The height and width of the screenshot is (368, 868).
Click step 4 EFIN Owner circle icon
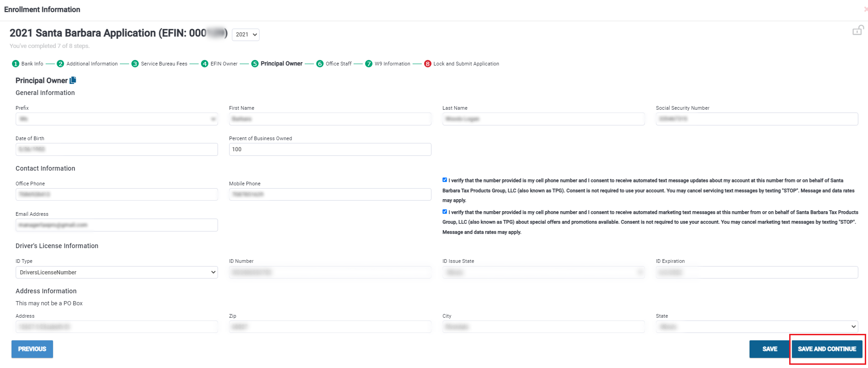tap(205, 64)
